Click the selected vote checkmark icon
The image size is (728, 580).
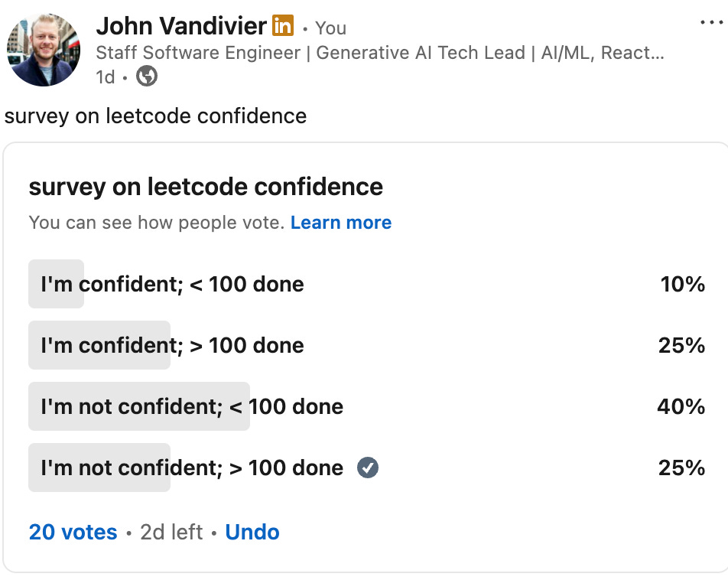pyautogui.click(x=368, y=468)
